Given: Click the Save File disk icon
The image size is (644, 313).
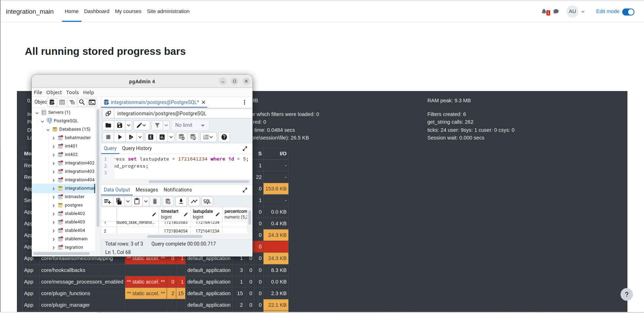Looking at the screenshot, I should [x=119, y=125].
